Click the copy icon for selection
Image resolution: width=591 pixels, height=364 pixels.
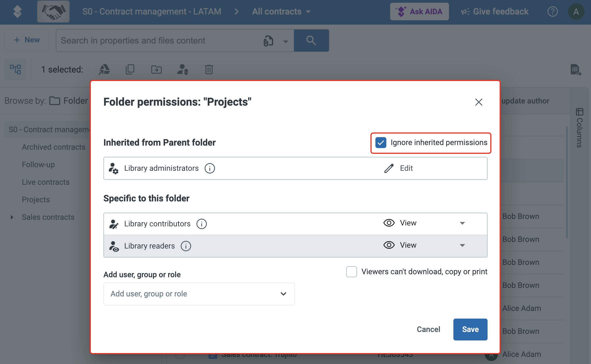click(130, 69)
